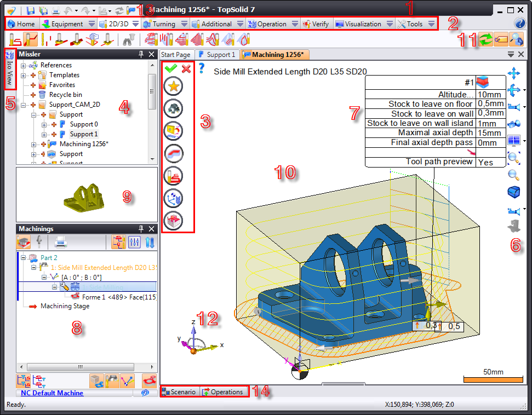This screenshot has width=532, height=415.
Task: Open the dropdown arrow next to Equipment
Action: tap(91, 24)
